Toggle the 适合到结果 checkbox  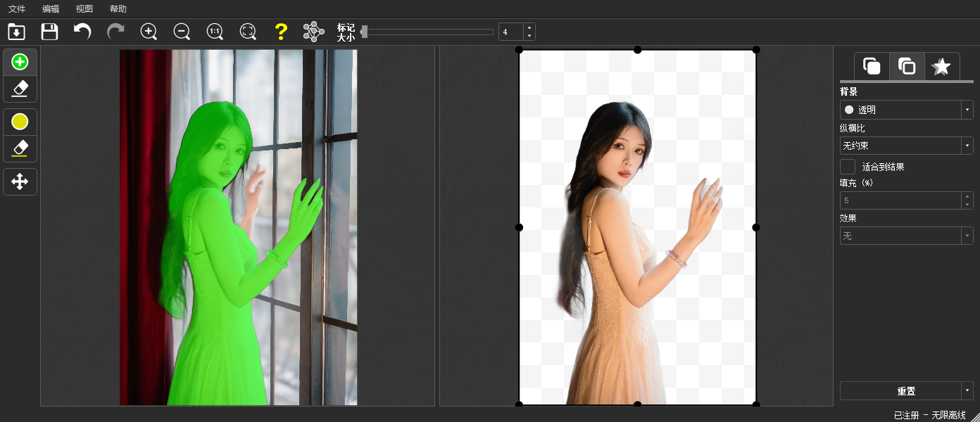(x=848, y=167)
